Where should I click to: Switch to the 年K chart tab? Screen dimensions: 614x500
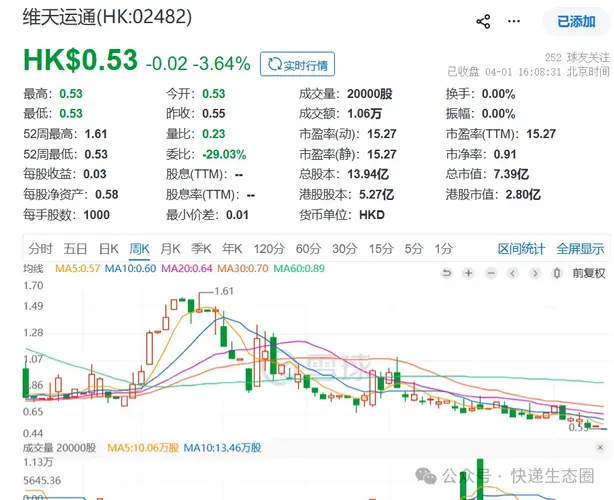(x=232, y=249)
